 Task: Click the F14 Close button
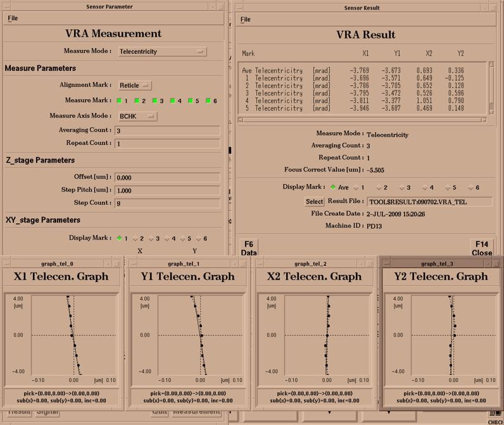pos(481,248)
